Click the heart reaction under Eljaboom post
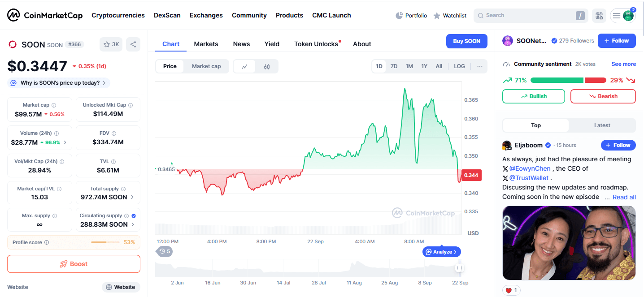 [512, 290]
